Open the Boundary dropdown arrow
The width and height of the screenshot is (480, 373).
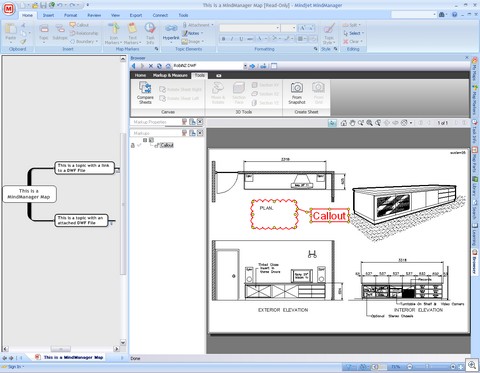(97, 42)
